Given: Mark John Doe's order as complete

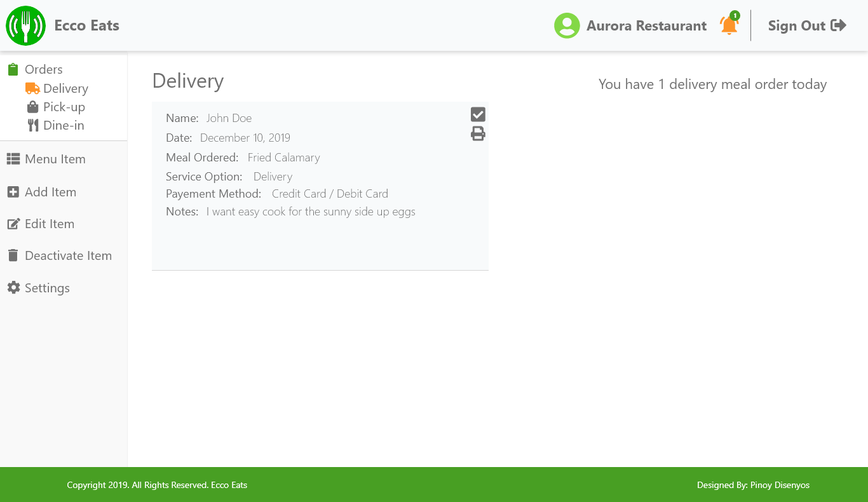Looking at the screenshot, I should (478, 114).
